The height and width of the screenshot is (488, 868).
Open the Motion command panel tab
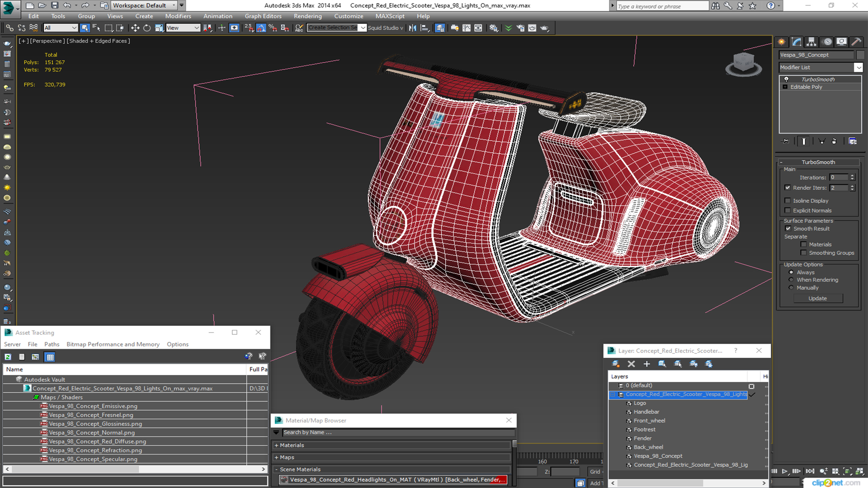tap(827, 42)
